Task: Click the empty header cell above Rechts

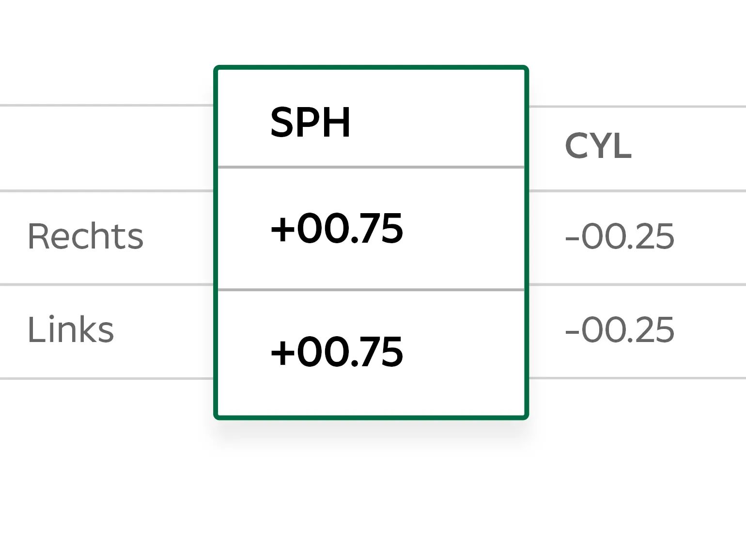Action: point(107,148)
